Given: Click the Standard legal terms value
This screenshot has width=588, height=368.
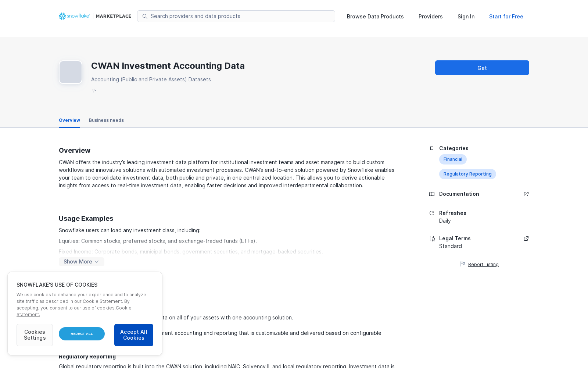Looking at the screenshot, I should [451, 246].
